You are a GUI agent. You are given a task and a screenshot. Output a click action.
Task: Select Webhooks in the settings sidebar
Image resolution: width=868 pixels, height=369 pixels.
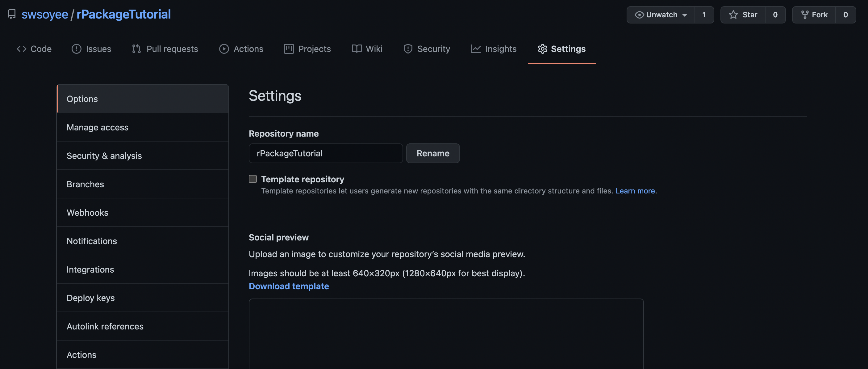point(87,213)
